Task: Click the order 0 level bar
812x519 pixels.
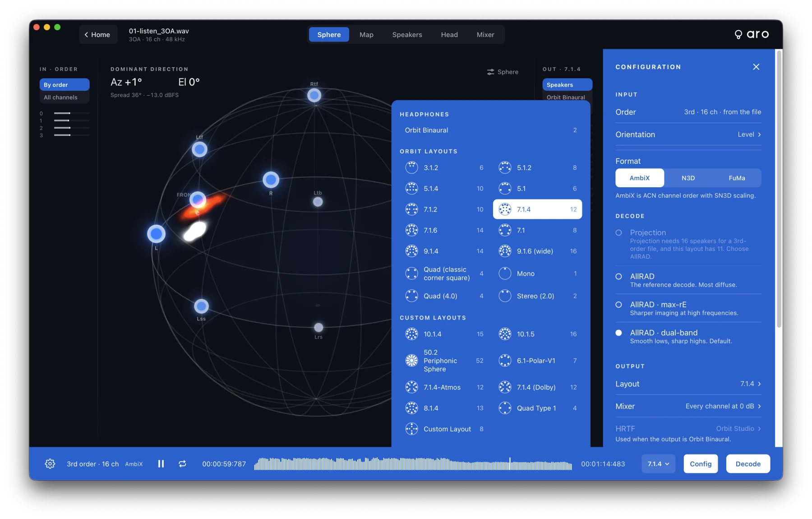Action: [x=71, y=113]
